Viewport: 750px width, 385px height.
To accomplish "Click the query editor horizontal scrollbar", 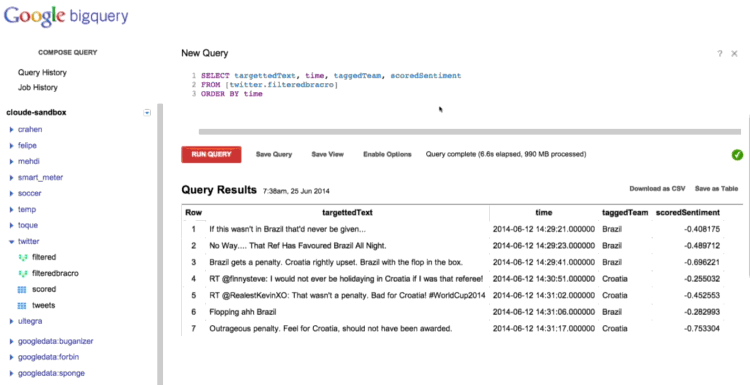I will 470,132.
